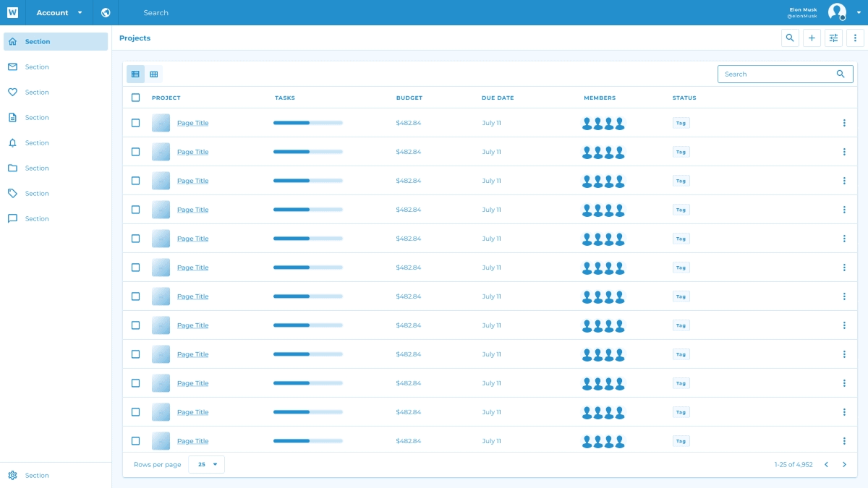Viewport: 868px width, 488px height.
Task: Open the rows per page 25 dropdown
Action: (x=206, y=464)
